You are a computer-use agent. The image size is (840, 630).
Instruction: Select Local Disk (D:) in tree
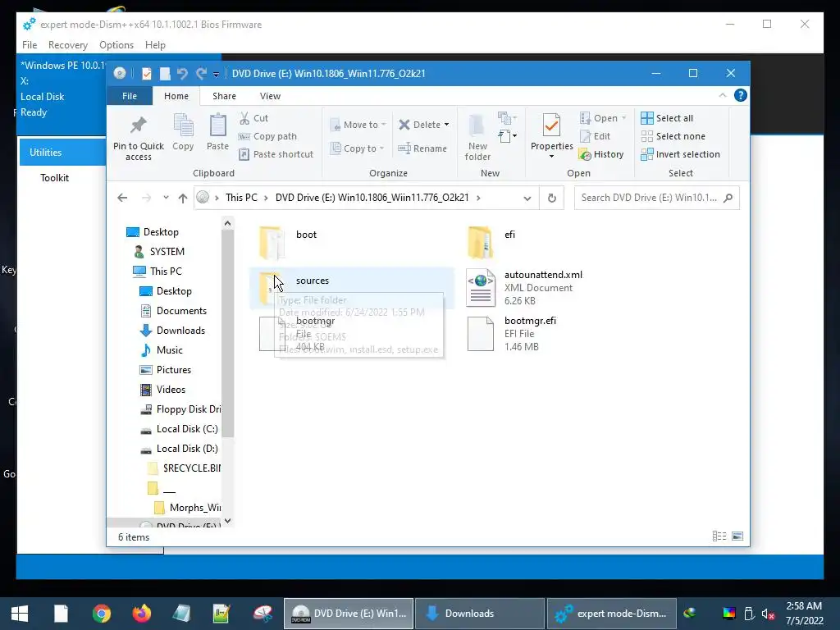(x=179, y=449)
